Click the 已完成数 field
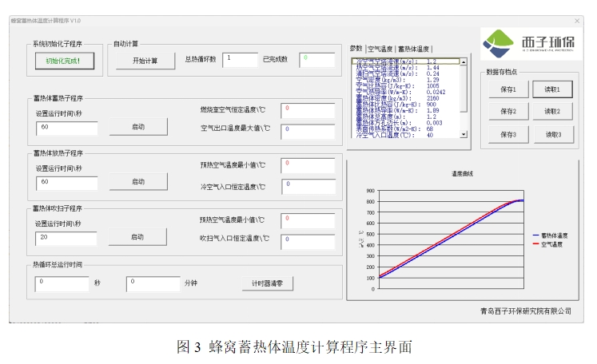Screen dimensions: 597x364 [x=317, y=60]
